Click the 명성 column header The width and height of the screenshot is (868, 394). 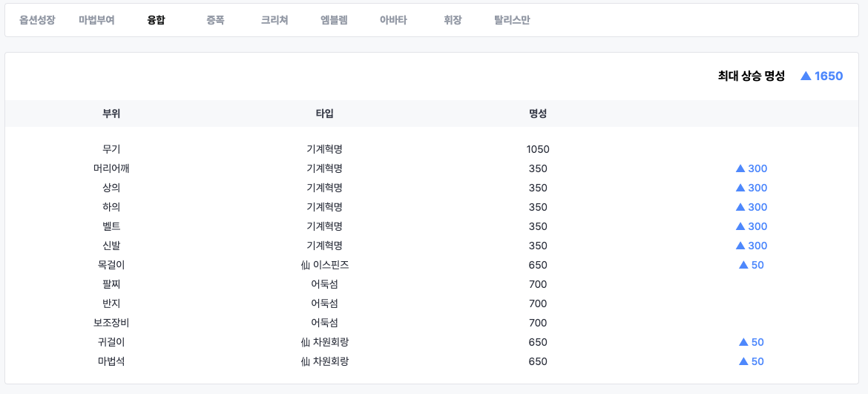pos(538,114)
